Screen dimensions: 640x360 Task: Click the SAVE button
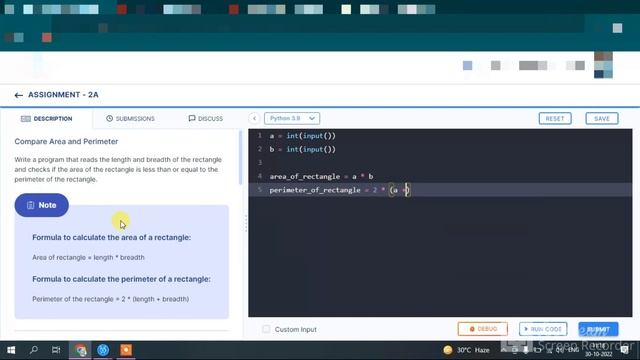point(602,118)
